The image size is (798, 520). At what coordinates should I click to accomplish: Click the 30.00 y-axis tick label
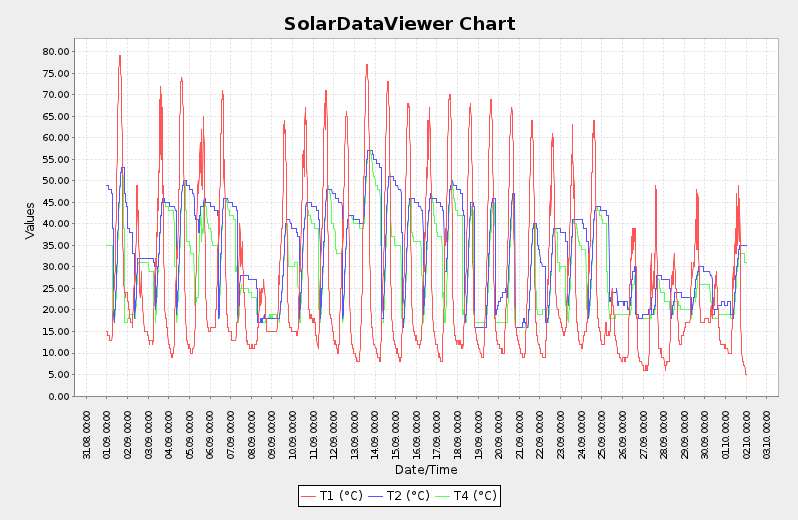click(x=56, y=267)
